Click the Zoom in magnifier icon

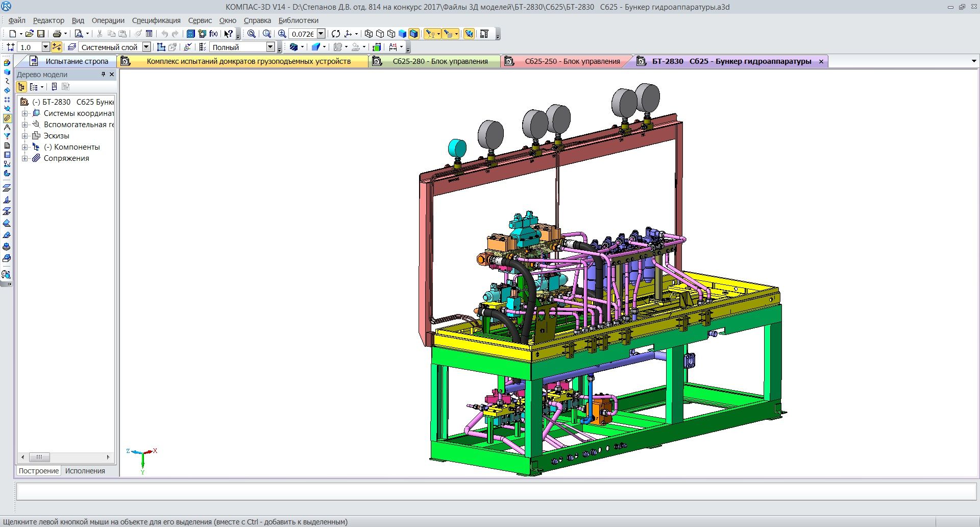[x=282, y=34]
